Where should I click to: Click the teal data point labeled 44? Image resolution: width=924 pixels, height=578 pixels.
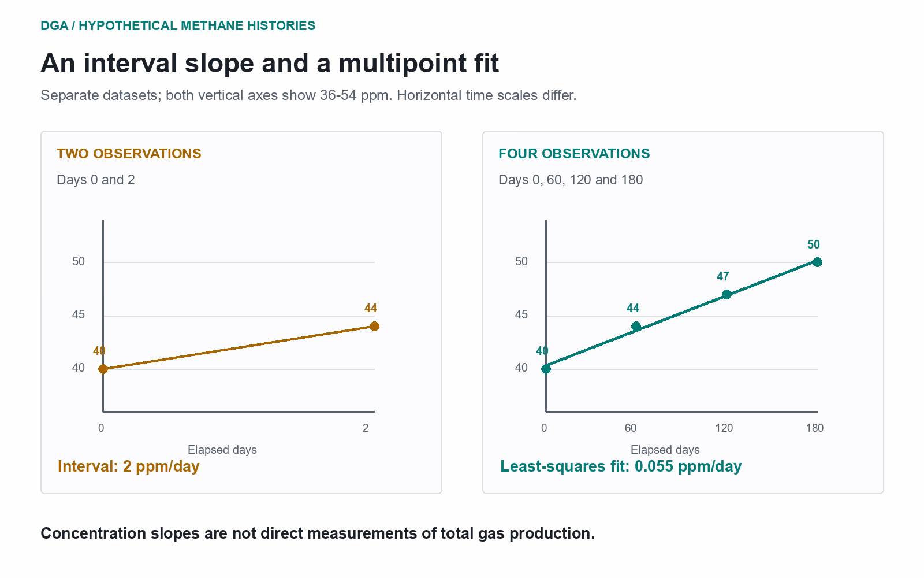tap(636, 327)
